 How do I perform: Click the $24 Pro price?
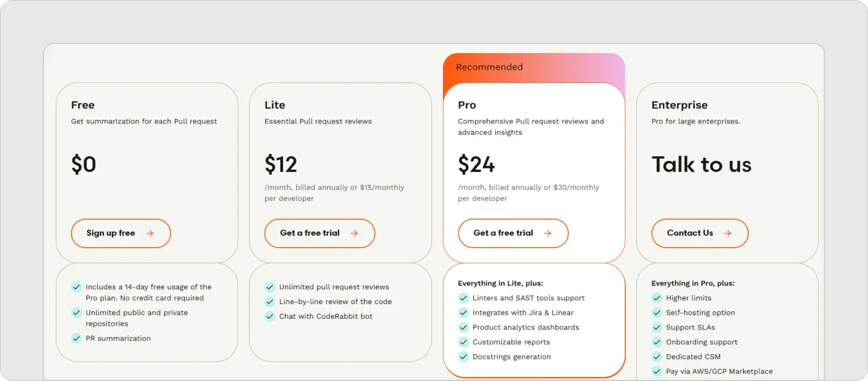click(476, 164)
